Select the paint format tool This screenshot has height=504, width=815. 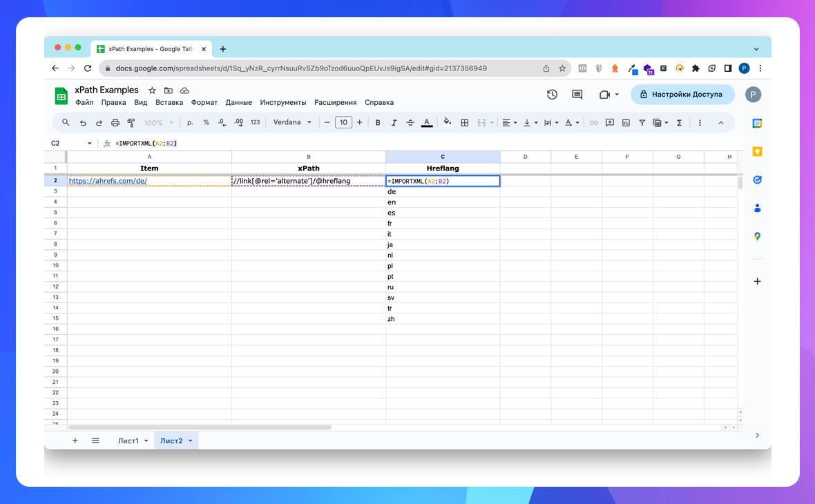tap(131, 123)
